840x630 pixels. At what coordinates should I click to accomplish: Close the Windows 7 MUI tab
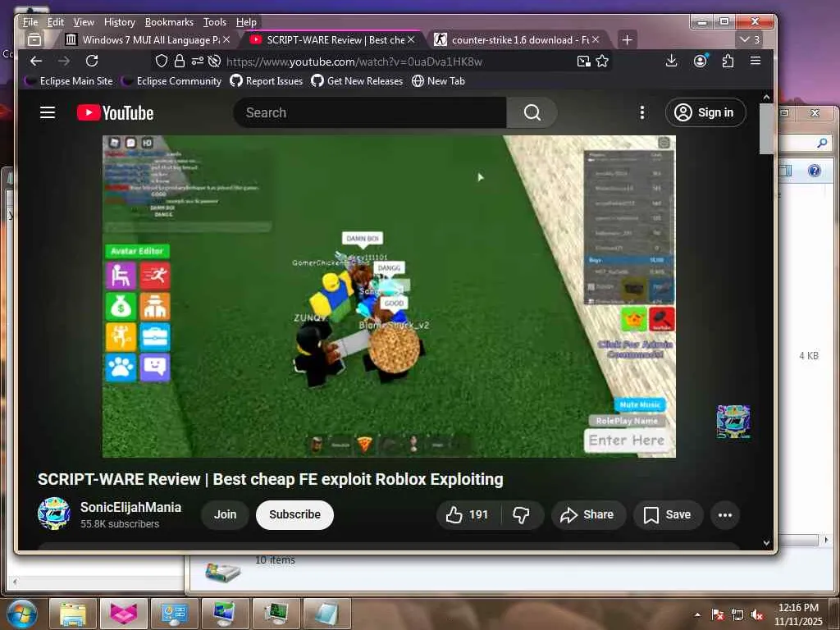pos(226,39)
